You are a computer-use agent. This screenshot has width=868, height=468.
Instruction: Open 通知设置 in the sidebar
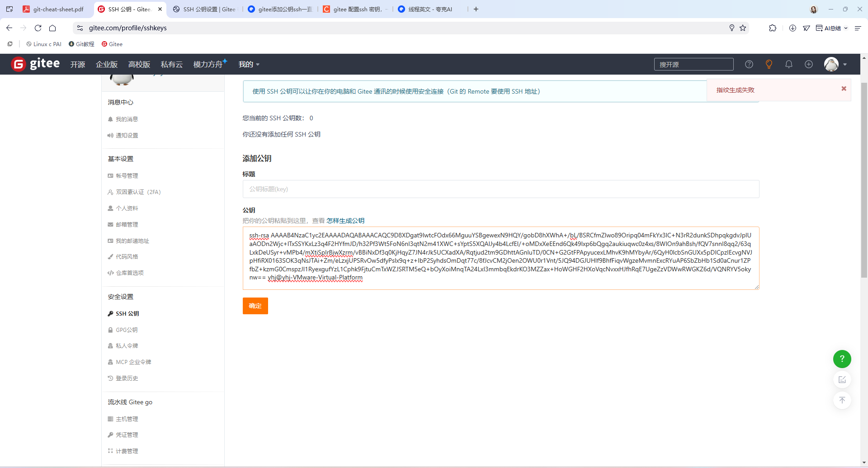tap(123, 135)
